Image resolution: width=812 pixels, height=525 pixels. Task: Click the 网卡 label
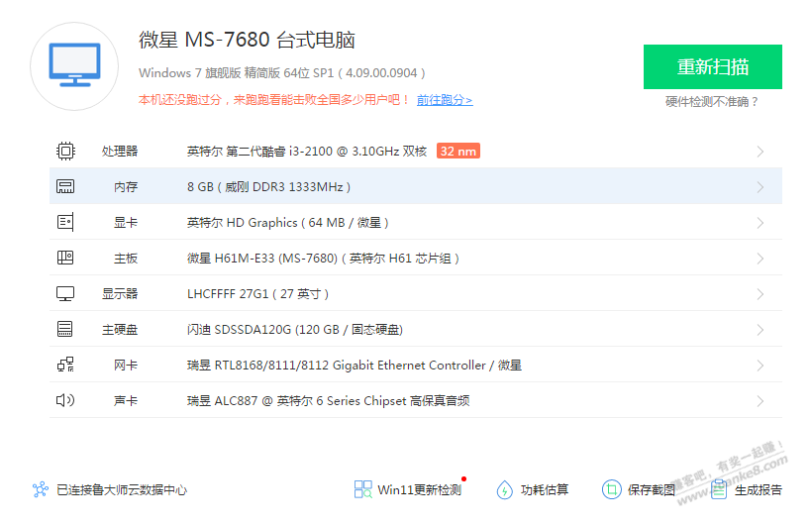click(126, 366)
